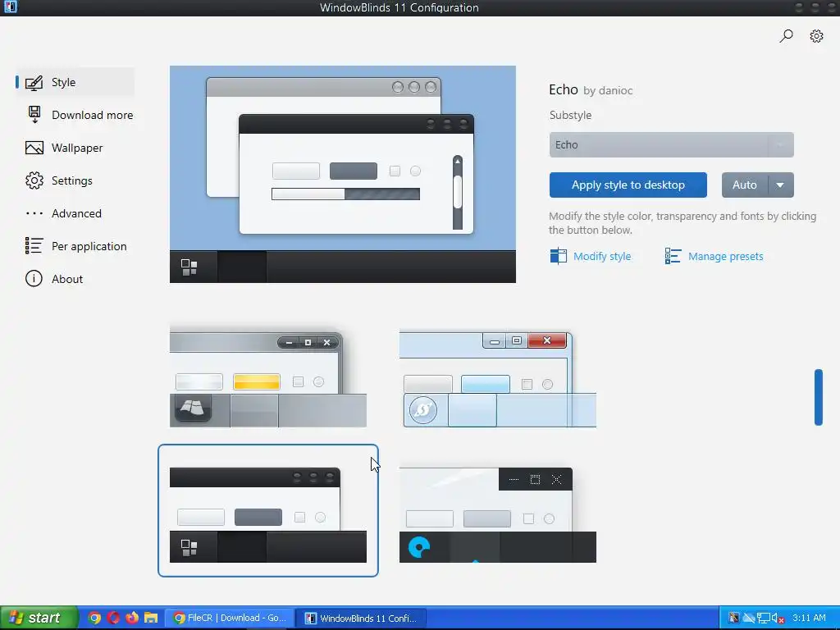Open the Wallpaper section

[x=75, y=148]
